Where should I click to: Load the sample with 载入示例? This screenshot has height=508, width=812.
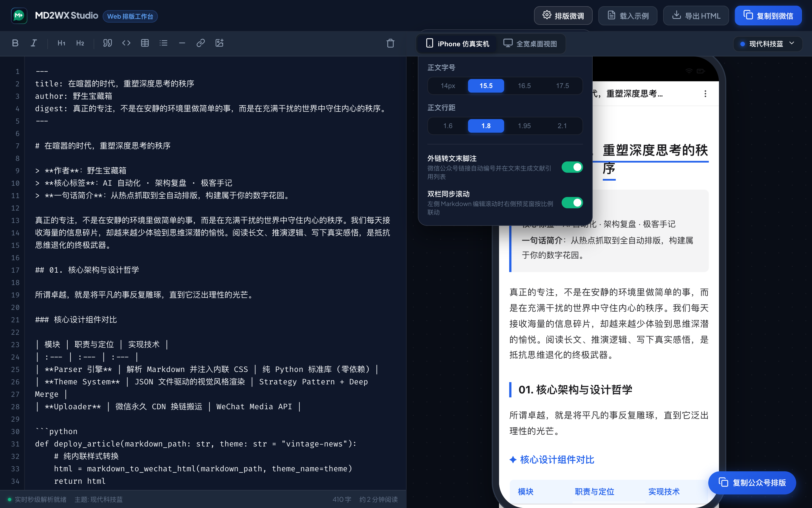(628, 16)
